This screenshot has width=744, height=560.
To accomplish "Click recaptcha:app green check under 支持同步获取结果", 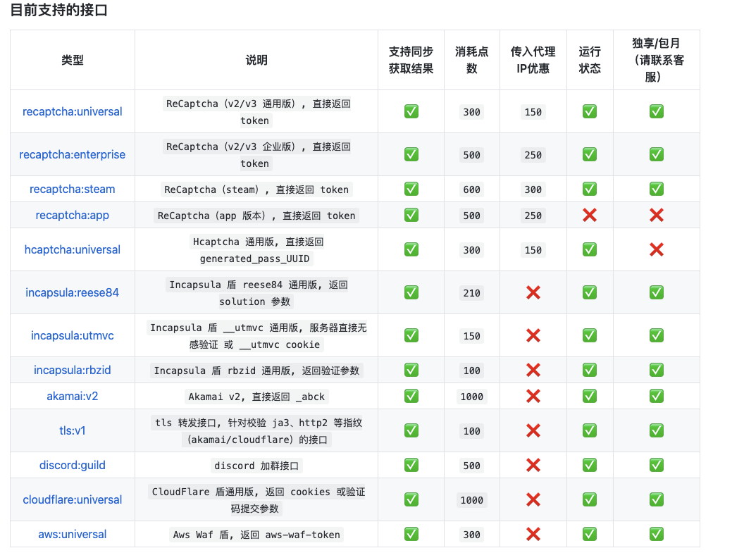I will (411, 215).
